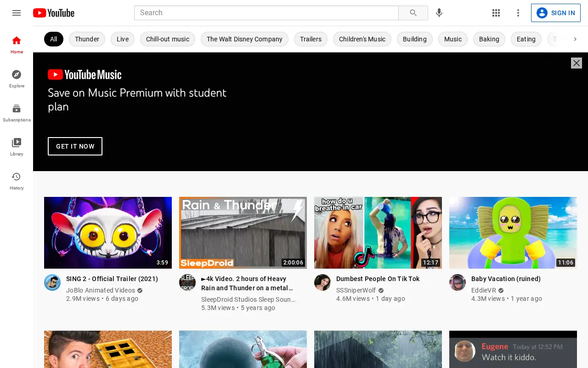Open SSSniperWolf channel avatar
This screenshot has height=368, width=588.
point(322,282)
